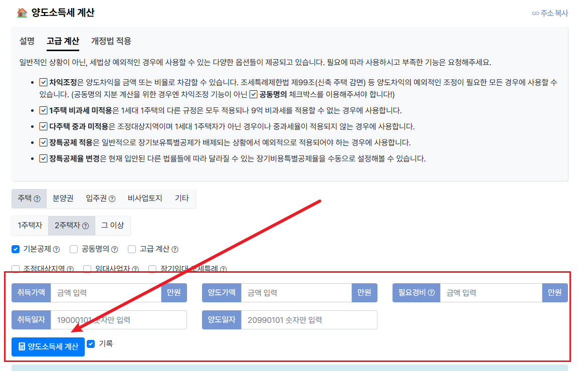This screenshot has width=588, height=371.
Task: Click the 취득가액 amount input field
Action: [105, 293]
